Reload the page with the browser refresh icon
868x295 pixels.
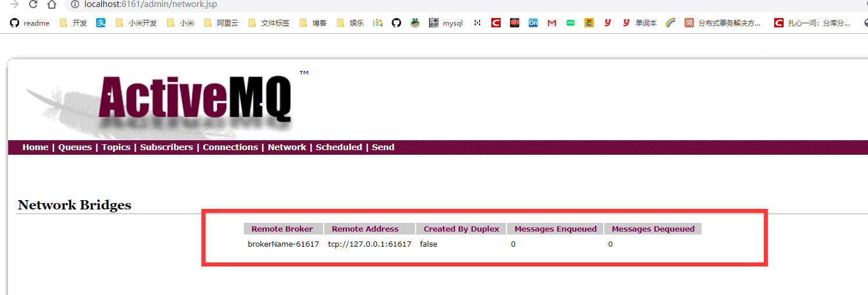pos(33,5)
